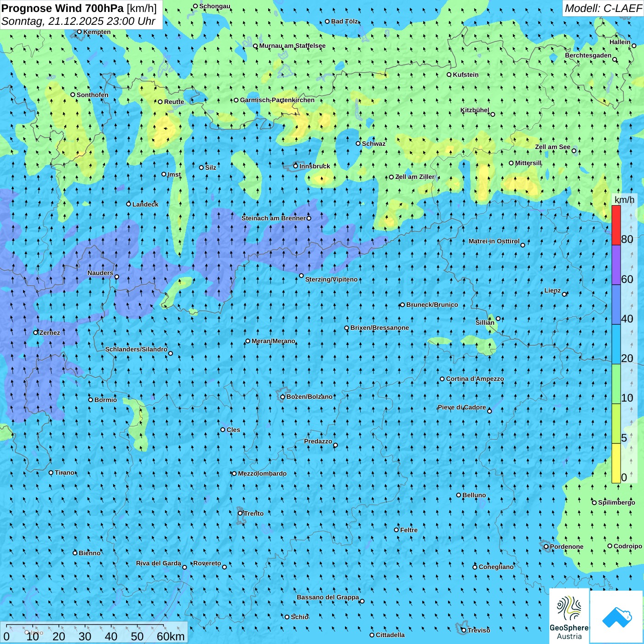Click the Silz label
This screenshot has width=644, height=644.
211,167
